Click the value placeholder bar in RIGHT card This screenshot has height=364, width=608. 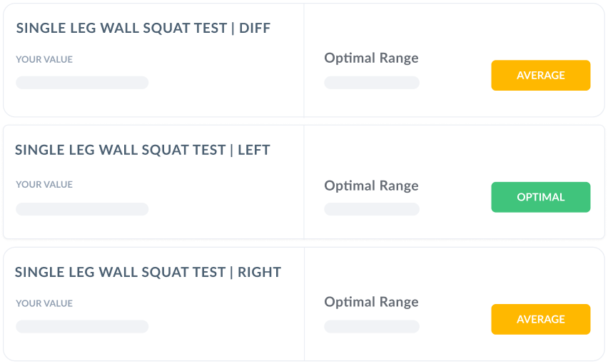click(x=82, y=327)
